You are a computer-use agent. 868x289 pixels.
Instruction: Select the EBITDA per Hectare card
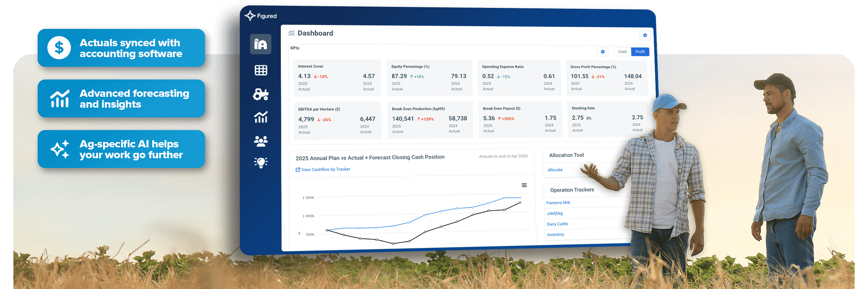tap(337, 121)
